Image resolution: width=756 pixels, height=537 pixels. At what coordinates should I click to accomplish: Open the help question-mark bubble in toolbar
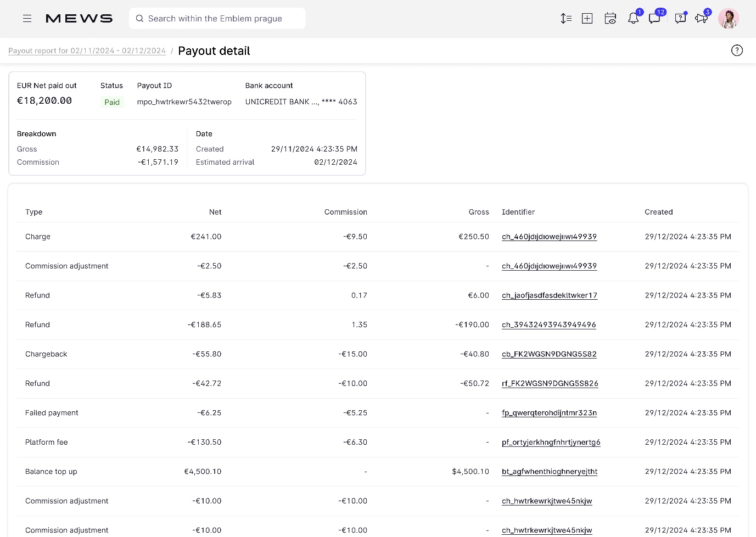point(680,18)
